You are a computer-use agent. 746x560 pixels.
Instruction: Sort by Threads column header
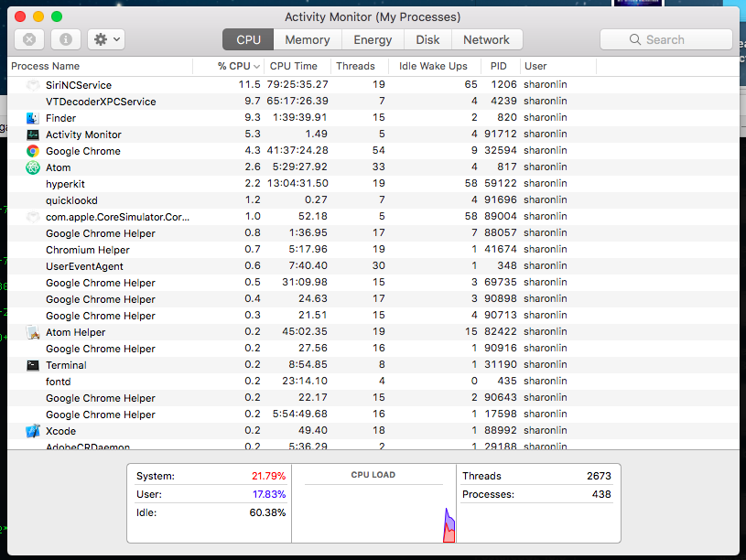click(x=359, y=66)
